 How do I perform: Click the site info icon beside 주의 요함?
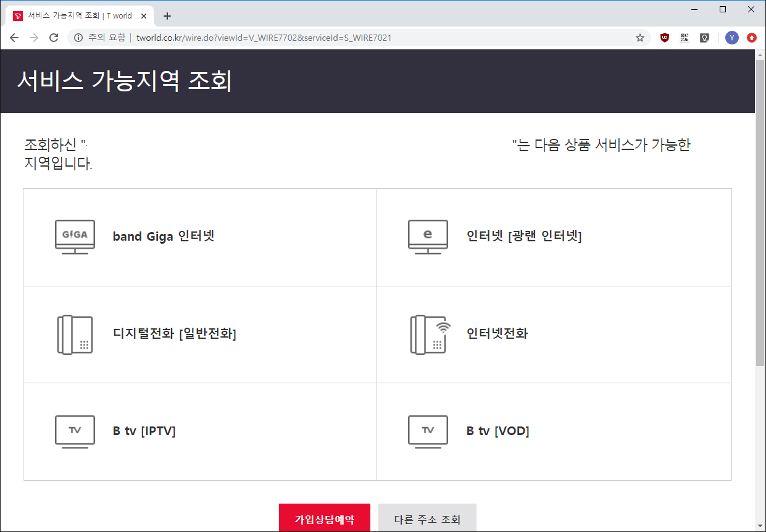click(x=78, y=38)
